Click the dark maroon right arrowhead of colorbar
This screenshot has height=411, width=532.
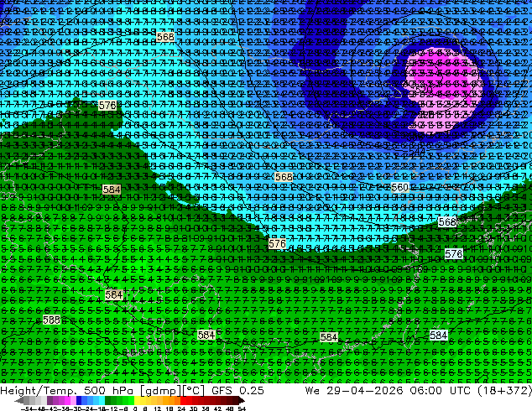click(x=242, y=400)
